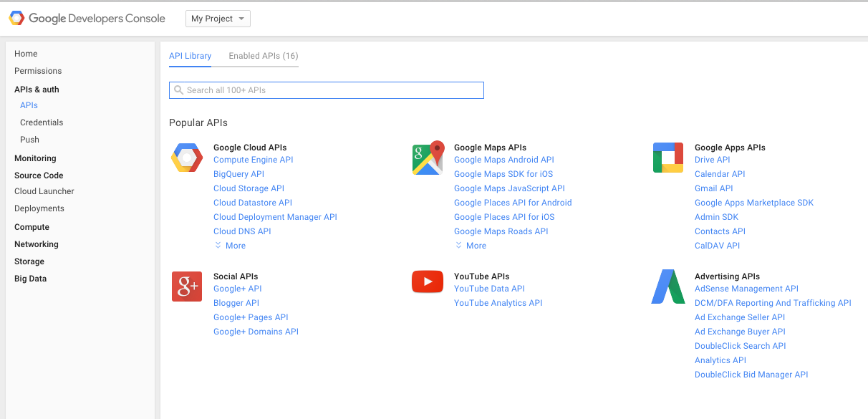The height and width of the screenshot is (419, 868).
Task: Open Cloud Launcher in the sidebar
Action: (x=44, y=191)
